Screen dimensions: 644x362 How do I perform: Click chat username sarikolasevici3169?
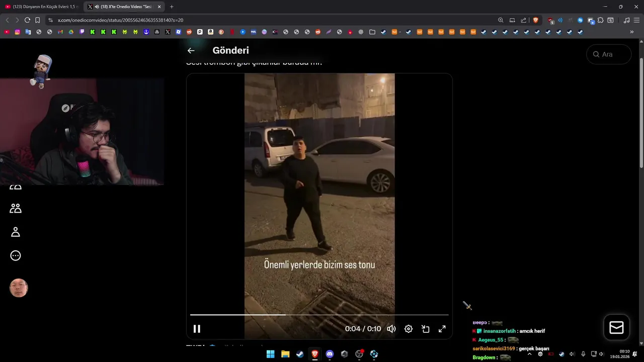coord(494,348)
